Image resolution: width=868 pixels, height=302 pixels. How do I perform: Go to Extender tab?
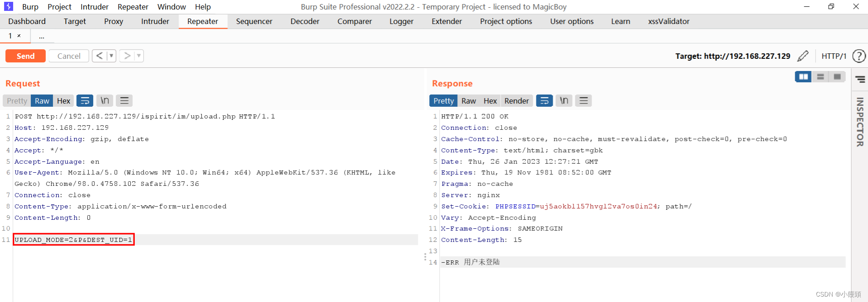pos(447,21)
